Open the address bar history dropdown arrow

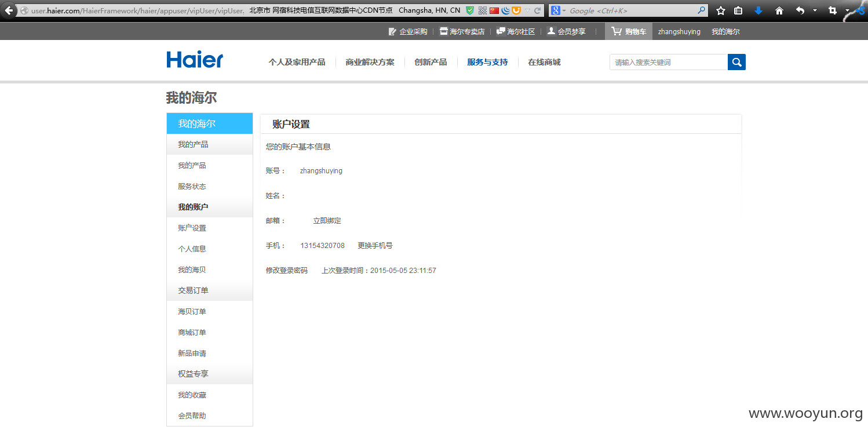coord(527,10)
